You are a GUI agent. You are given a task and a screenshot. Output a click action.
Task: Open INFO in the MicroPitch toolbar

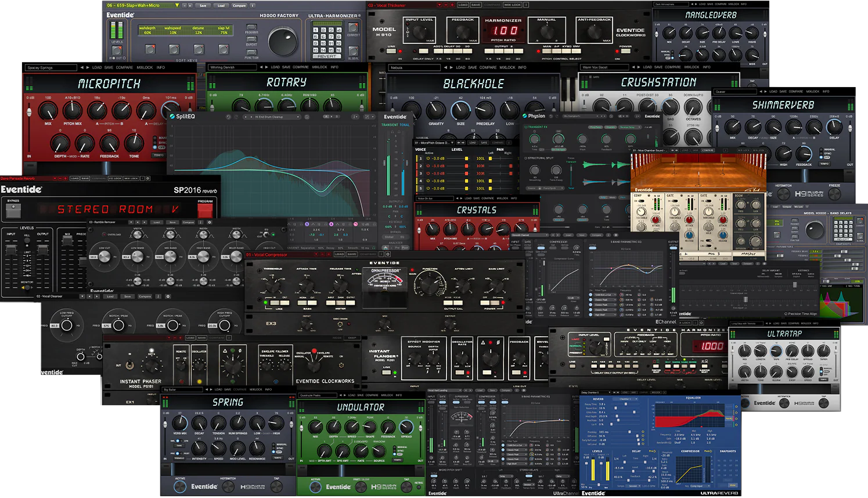pyautogui.click(x=161, y=67)
